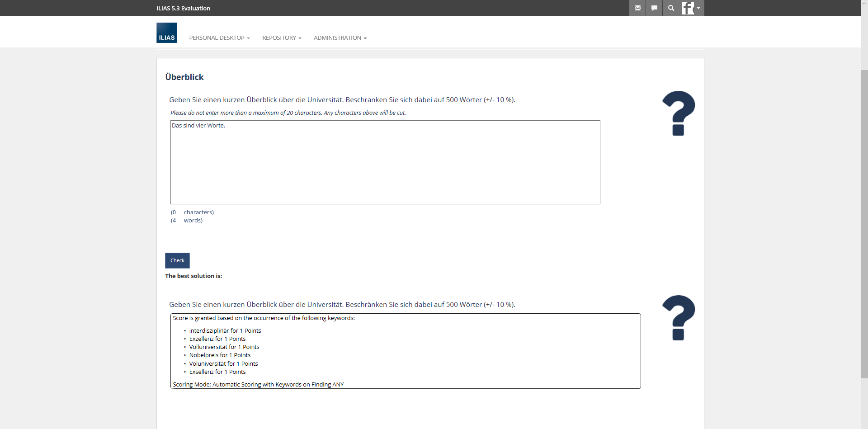Click the words count field
This screenshot has height=429, width=868.
coord(174,221)
